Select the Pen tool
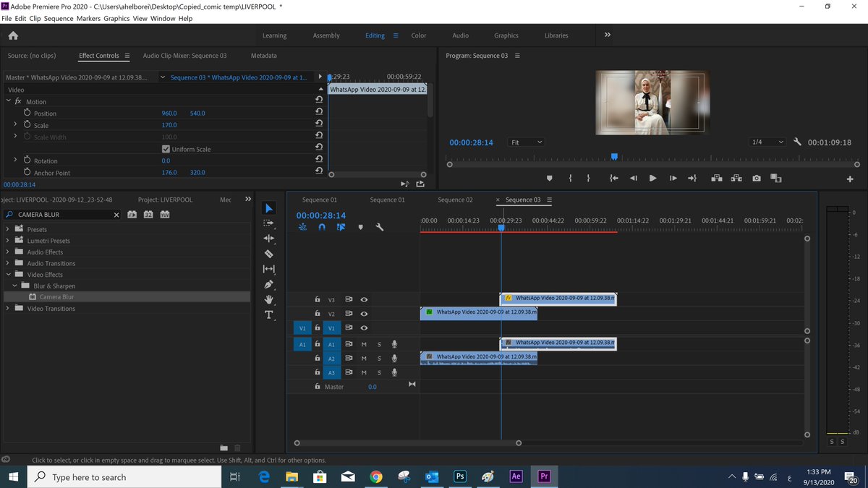 click(x=268, y=284)
